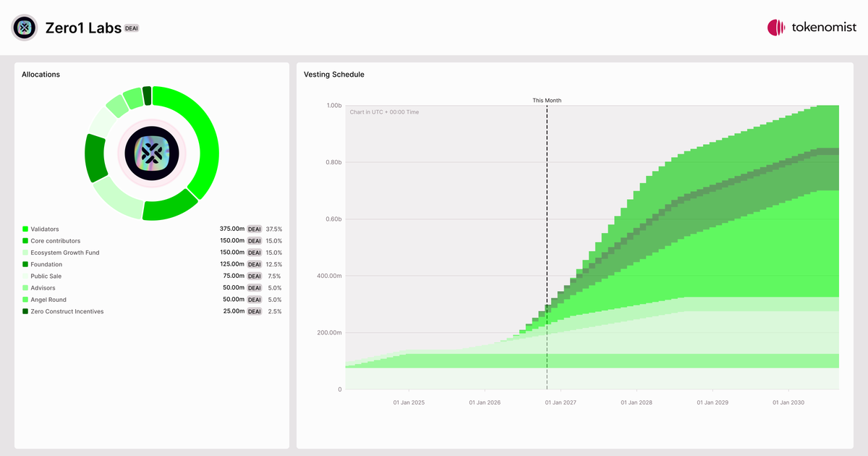
Task: Click the 2.5% Zero Construct Incentives percentage
Action: coord(276,311)
